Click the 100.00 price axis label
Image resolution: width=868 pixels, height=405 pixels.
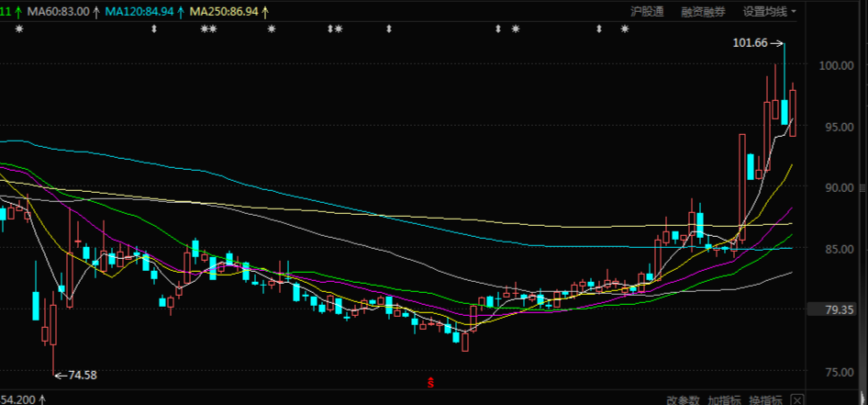tap(837, 65)
